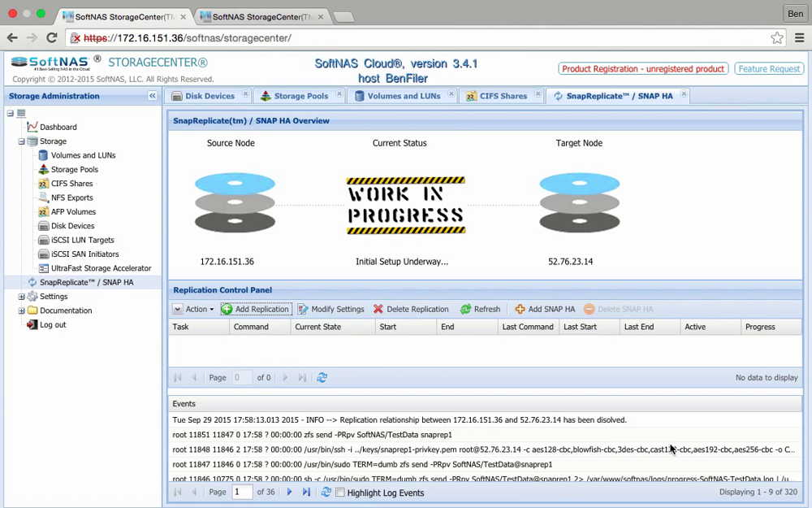Viewport: 812px width, 508px height.
Task: Jump to last page of Events log
Action: (x=306, y=492)
